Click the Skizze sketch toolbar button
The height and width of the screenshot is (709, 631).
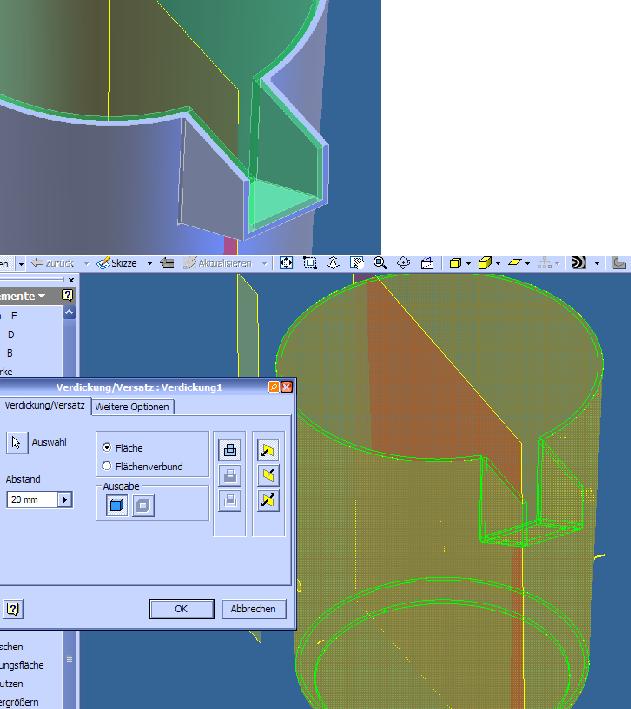pyautogui.click(x=117, y=263)
